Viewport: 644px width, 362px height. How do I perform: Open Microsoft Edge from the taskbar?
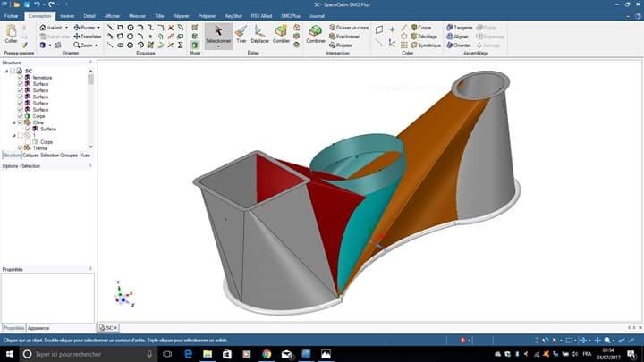pos(188,354)
